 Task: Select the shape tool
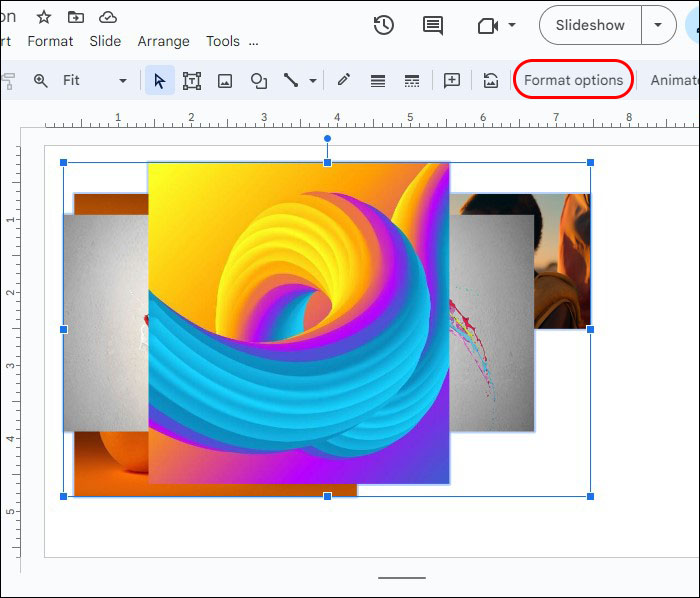258,80
